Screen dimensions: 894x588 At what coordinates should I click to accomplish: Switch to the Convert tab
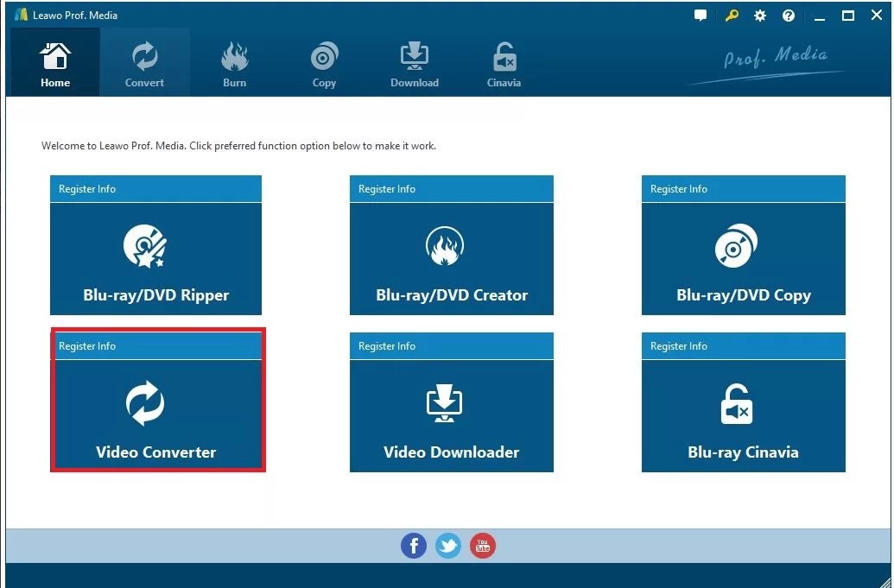(144, 61)
